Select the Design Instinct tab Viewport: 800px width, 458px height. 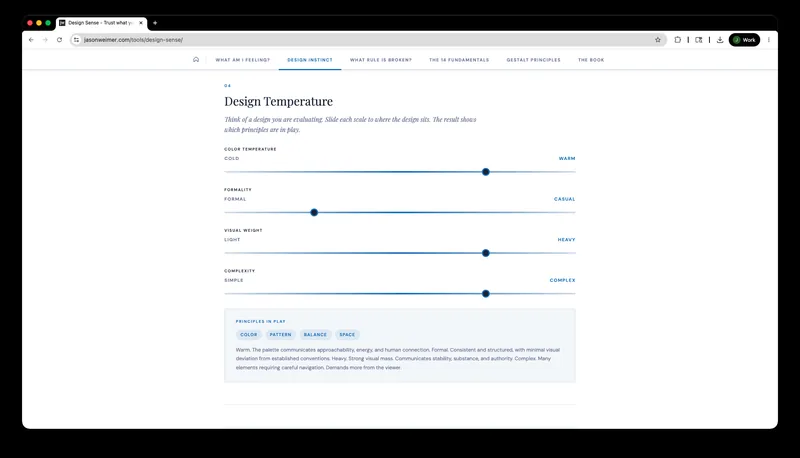[310, 60]
